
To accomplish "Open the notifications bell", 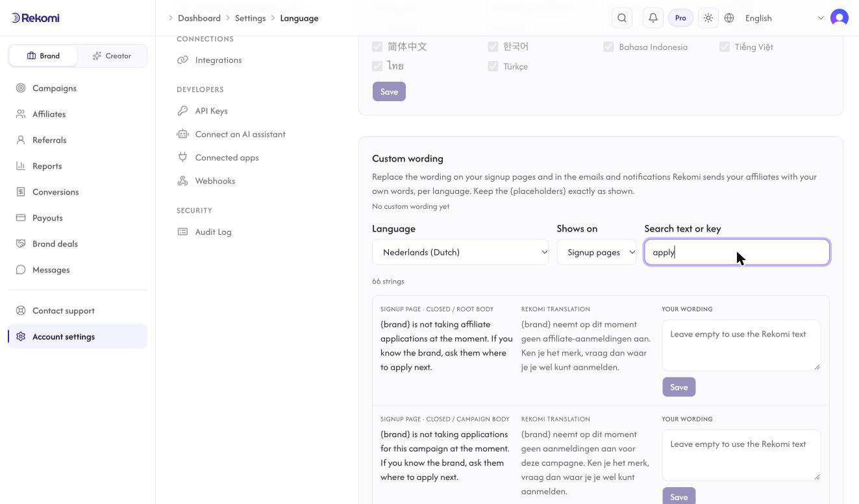I will 653,18.
